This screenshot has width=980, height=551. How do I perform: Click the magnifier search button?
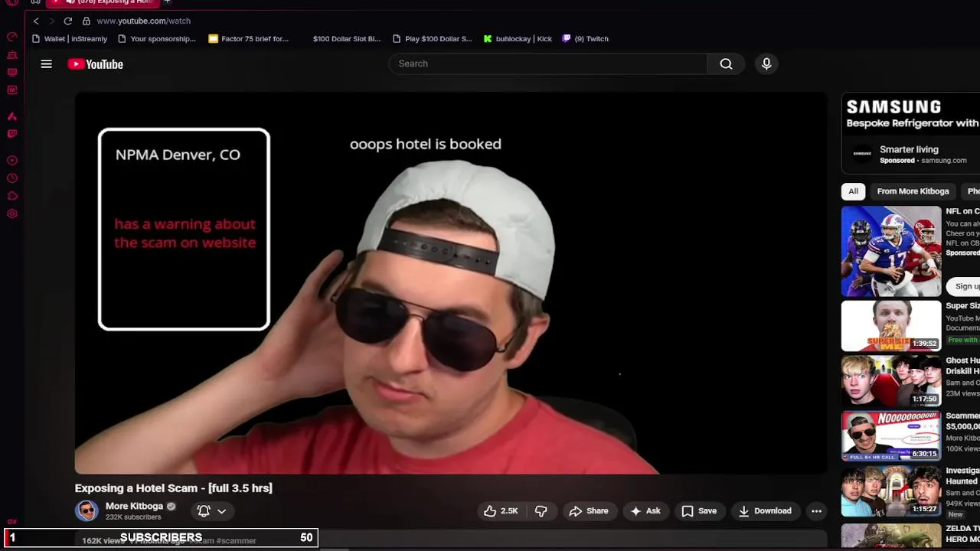pos(726,64)
